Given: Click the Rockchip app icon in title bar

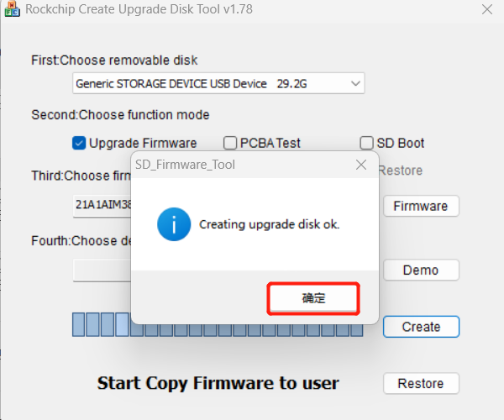Looking at the screenshot, I should 10,9.
